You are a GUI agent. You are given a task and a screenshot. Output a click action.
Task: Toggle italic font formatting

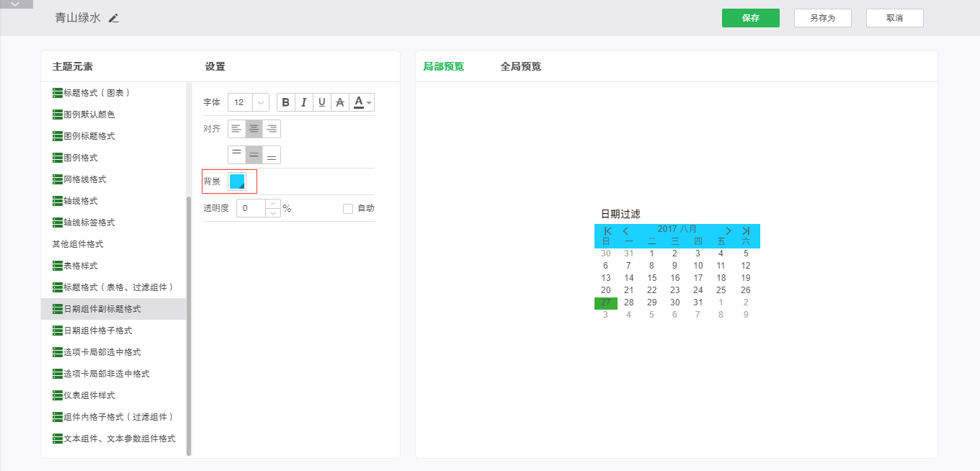[x=304, y=102]
